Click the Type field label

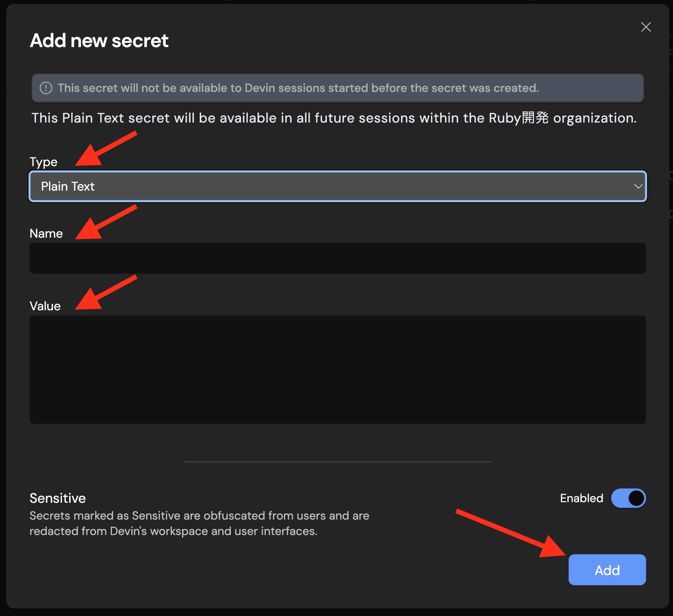[x=44, y=162]
